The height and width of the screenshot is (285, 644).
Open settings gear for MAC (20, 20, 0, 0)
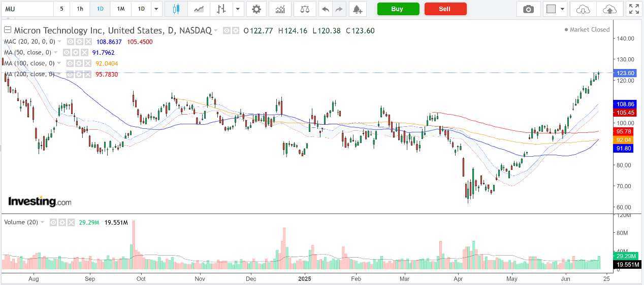(x=79, y=42)
